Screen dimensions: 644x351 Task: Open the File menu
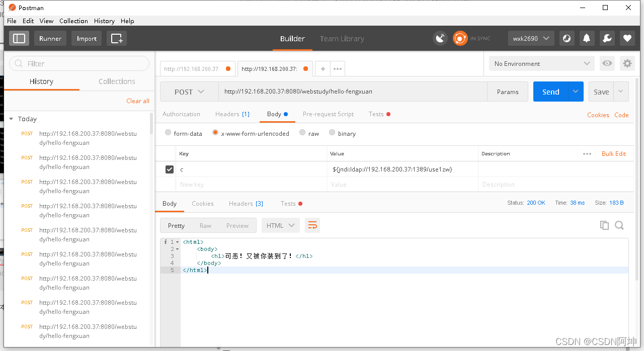[12, 21]
